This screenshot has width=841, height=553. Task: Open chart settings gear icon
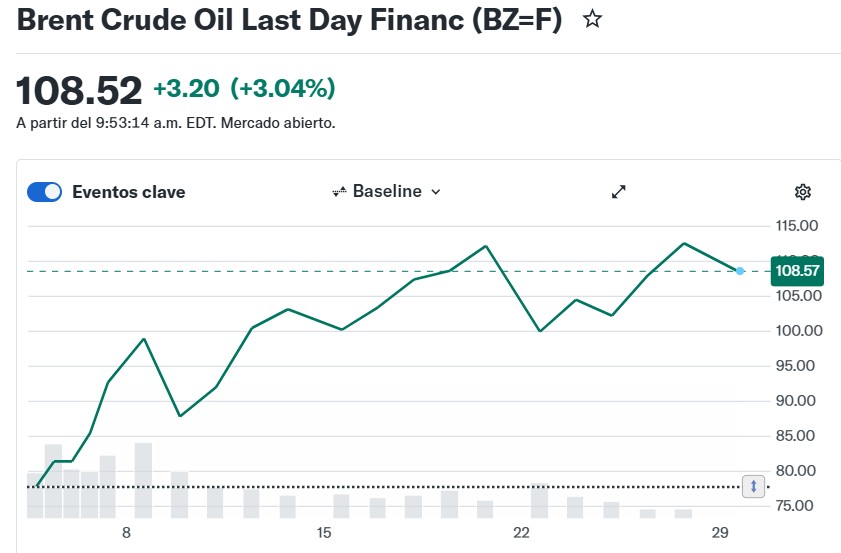tap(802, 192)
